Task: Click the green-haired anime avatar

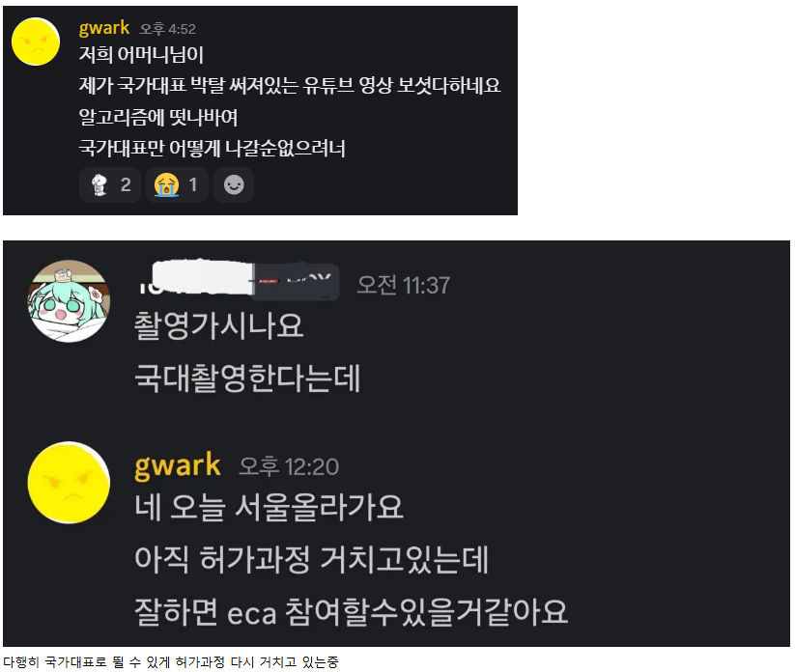Action: click(69, 301)
